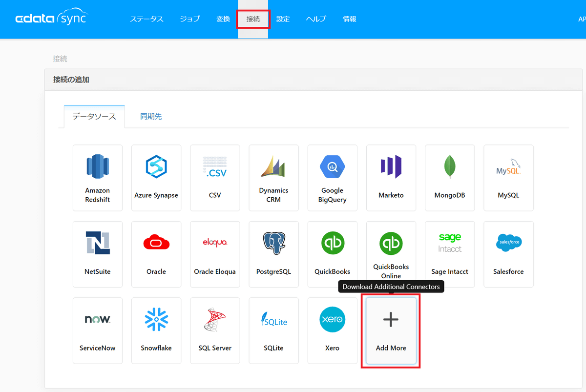Open the Dynamics CRM data source
The height and width of the screenshot is (392, 586).
(x=273, y=178)
